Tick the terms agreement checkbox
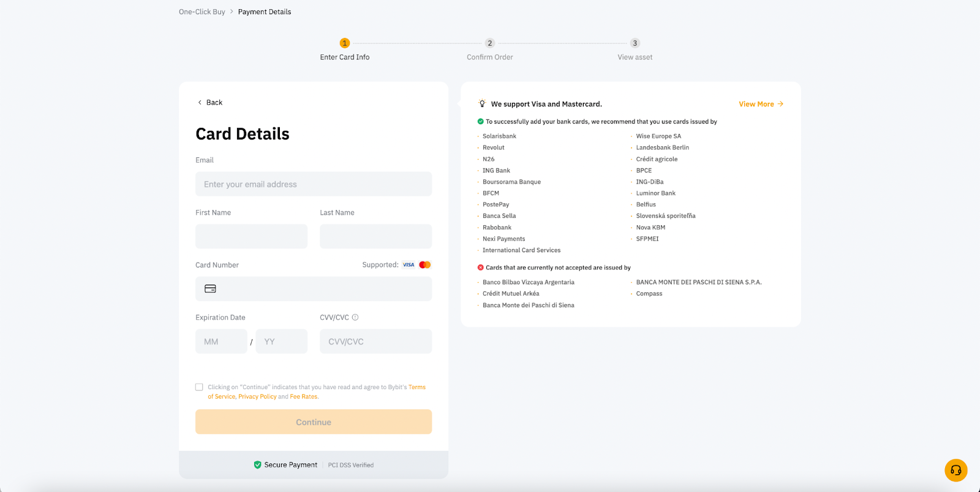980x492 pixels. [x=199, y=387]
